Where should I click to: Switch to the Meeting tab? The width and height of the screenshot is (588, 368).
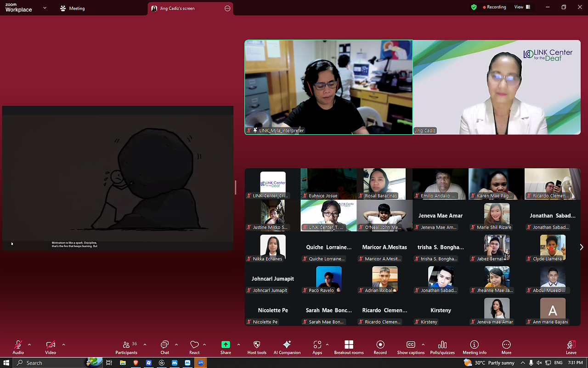(x=73, y=8)
